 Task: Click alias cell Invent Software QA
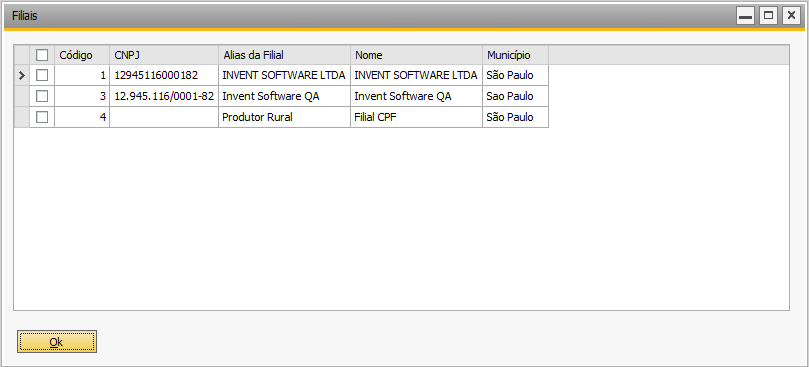click(284, 97)
